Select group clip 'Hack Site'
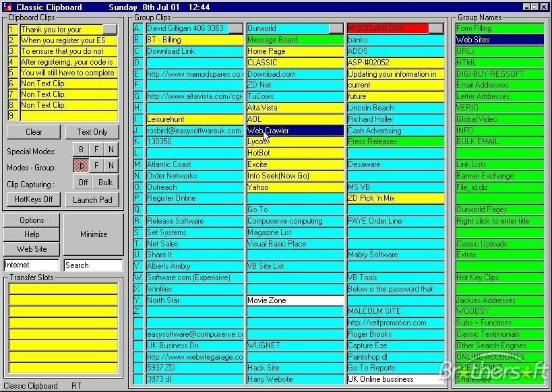Screen dimensions: 552x392 295,368
